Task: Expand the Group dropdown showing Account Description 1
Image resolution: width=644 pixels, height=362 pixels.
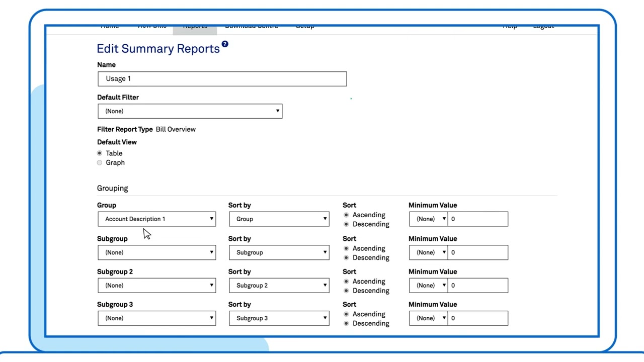Action: click(156, 219)
